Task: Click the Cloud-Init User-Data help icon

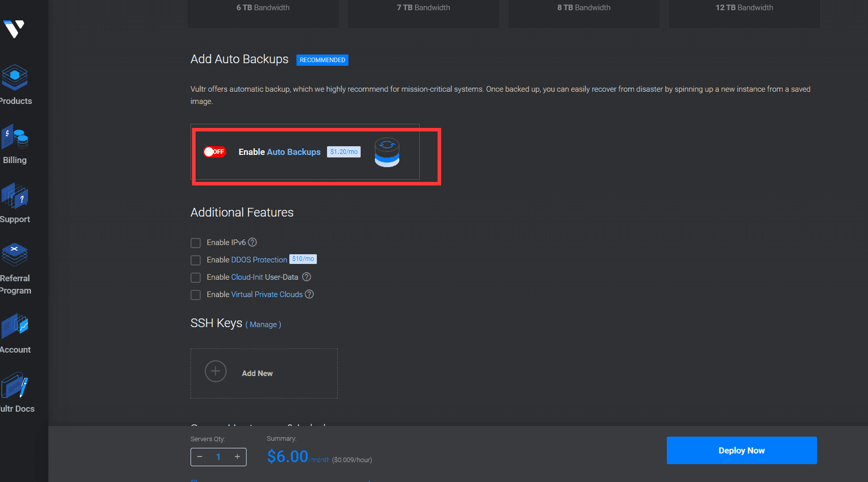Action: click(307, 277)
